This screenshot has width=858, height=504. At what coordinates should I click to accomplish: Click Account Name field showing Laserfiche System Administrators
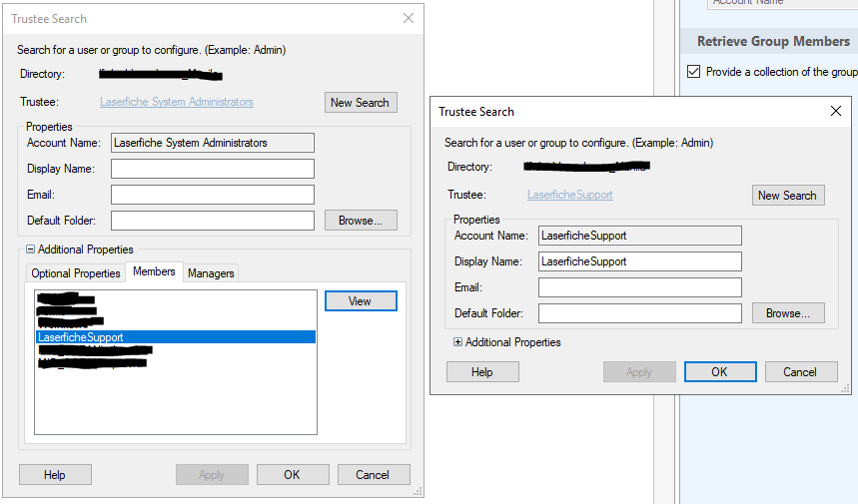pos(213,143)
